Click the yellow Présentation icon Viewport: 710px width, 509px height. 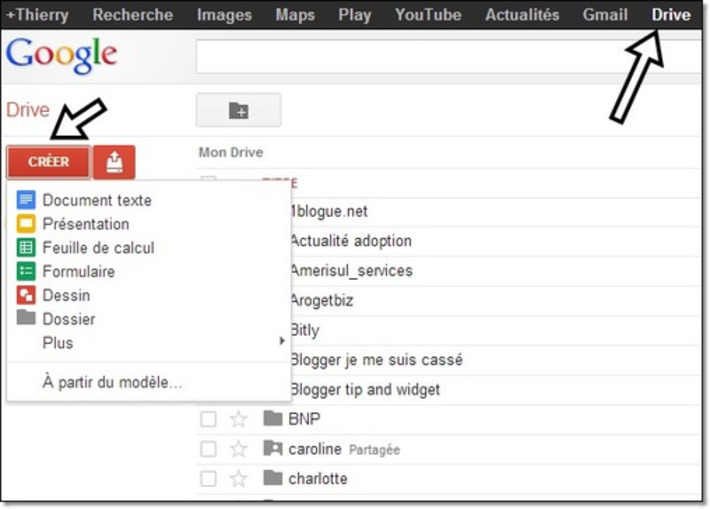click(x=26, y=224)
